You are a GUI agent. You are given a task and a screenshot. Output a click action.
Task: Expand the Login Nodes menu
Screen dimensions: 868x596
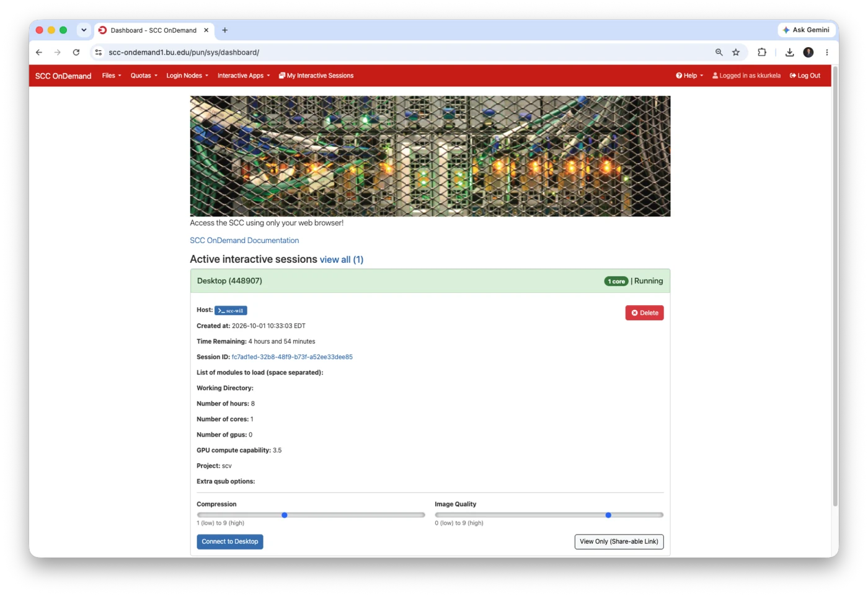tap(187, 76)
